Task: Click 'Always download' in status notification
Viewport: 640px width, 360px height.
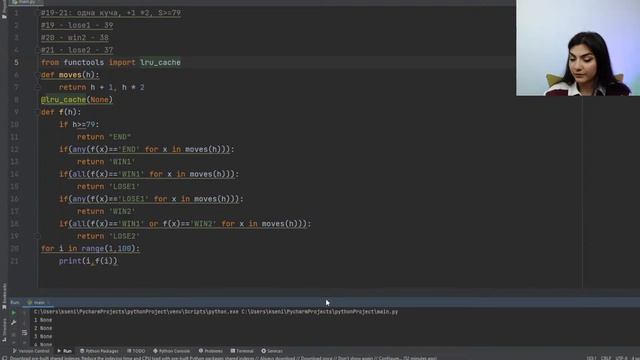Action: tap(278, 358)
